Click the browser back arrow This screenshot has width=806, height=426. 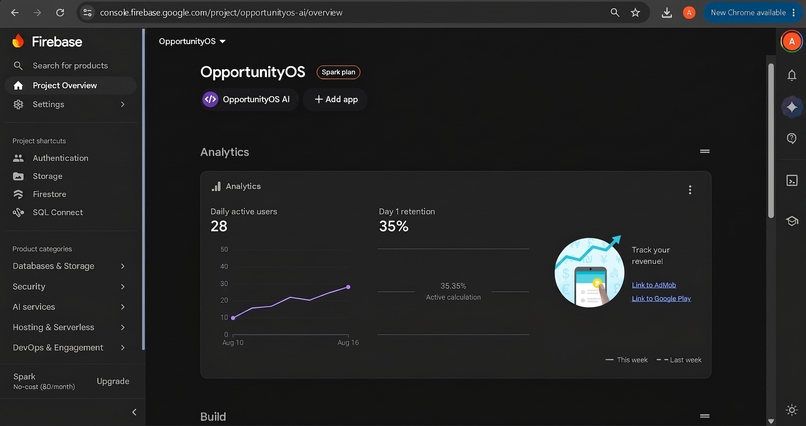(x=14, y=12)
